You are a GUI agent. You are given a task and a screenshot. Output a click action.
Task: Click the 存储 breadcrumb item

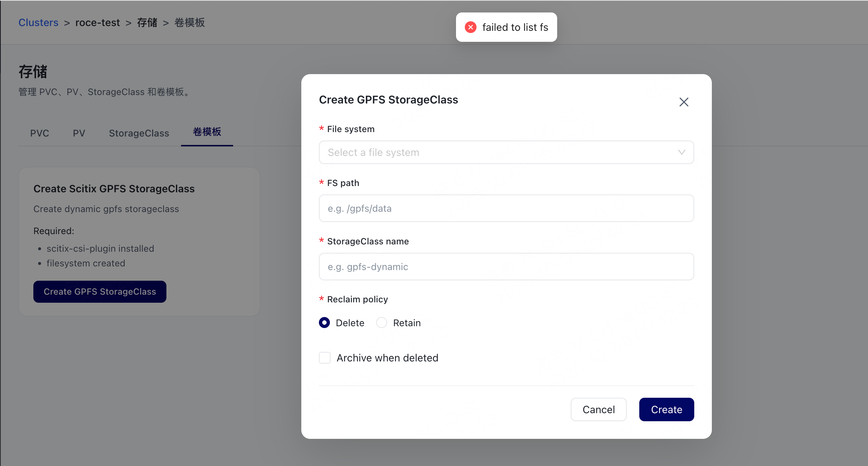pos(147,23)
